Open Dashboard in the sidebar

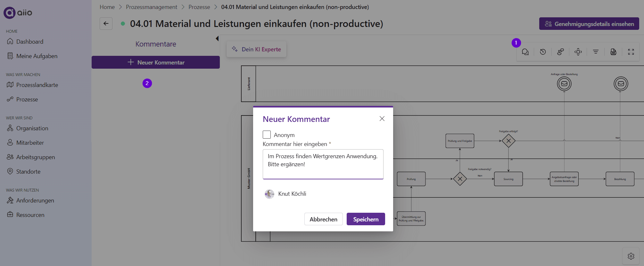[x=29, y=42]
